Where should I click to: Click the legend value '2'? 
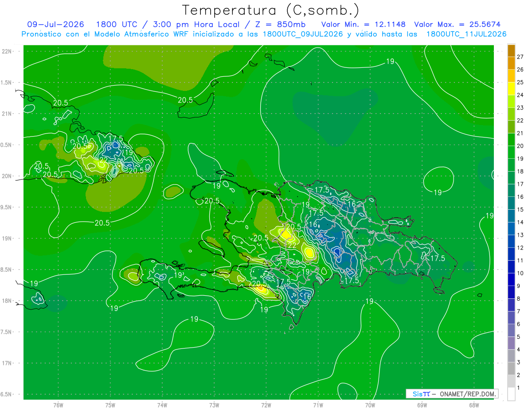coord(519,375)
